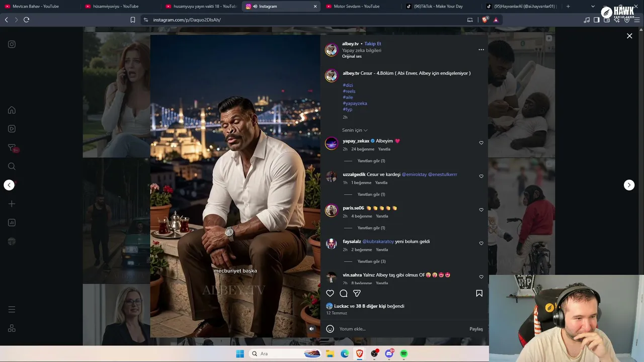644x362 pixels.
Task: Bookmark this page in the address bar
Action: pos(133,20)
